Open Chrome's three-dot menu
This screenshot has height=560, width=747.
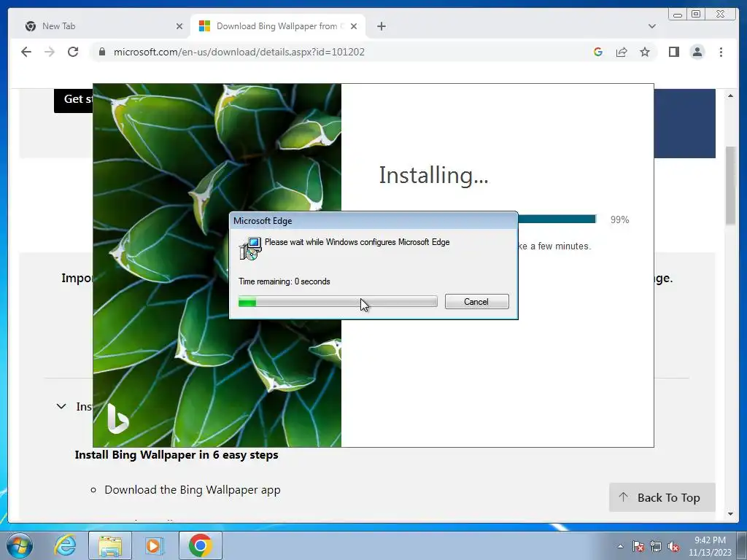721,52
